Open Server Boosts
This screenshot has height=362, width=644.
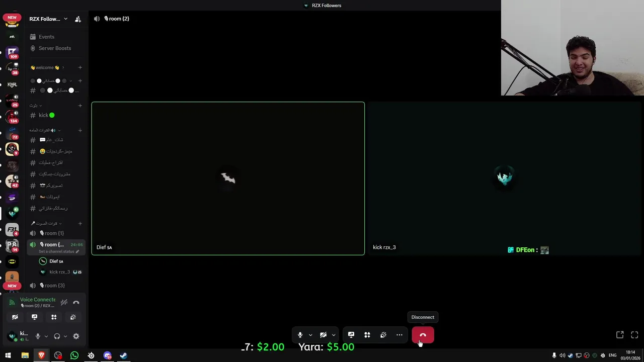click(x=55, y=48)
